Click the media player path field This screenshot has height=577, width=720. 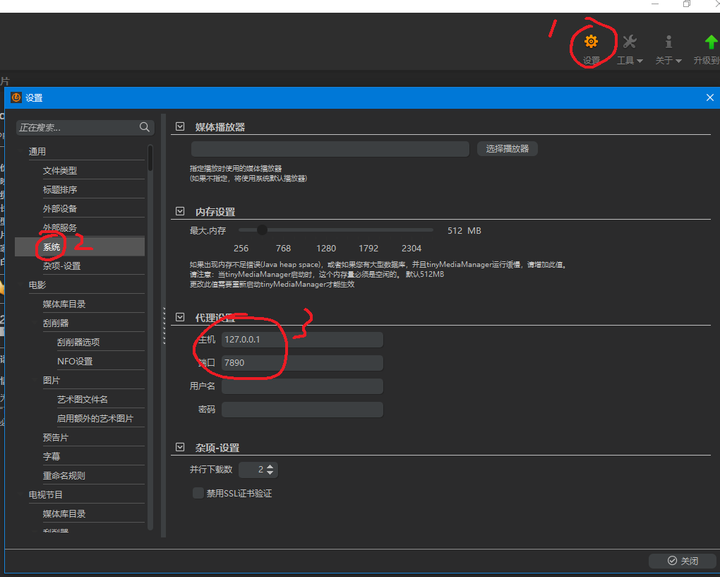pos(330,149)
